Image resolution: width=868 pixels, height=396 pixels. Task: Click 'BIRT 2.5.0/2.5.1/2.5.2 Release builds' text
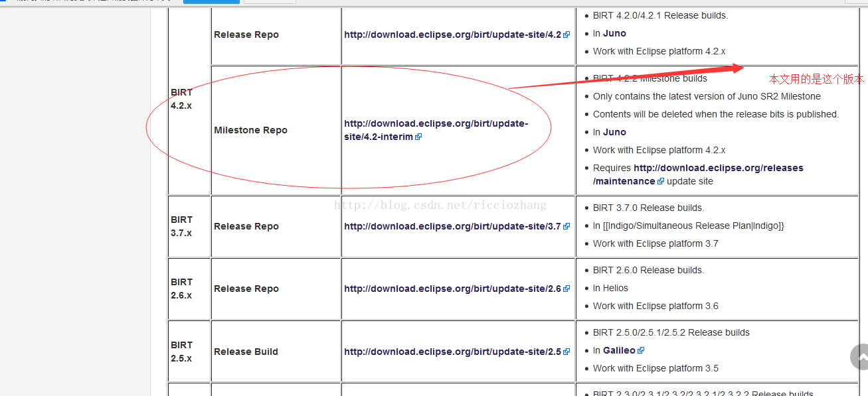pos(671,332)
